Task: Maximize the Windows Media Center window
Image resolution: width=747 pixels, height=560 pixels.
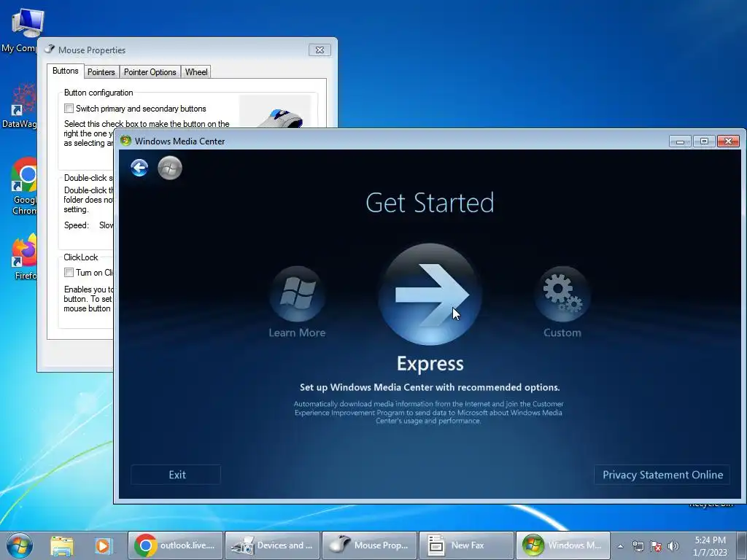Action: [x=704, y=141]
